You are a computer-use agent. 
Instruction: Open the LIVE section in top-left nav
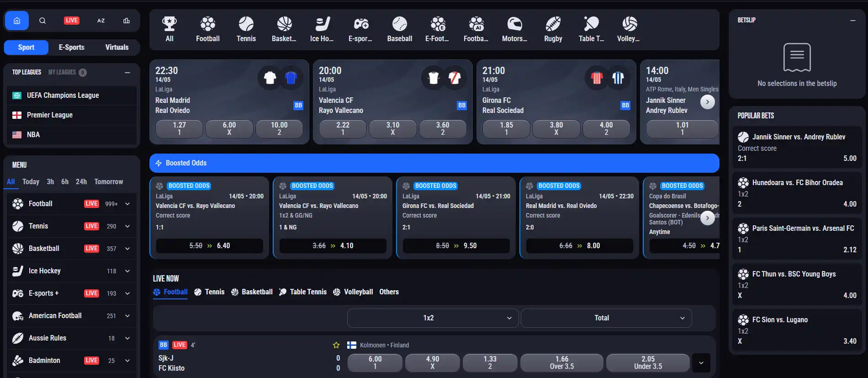(x=71, y=21)
